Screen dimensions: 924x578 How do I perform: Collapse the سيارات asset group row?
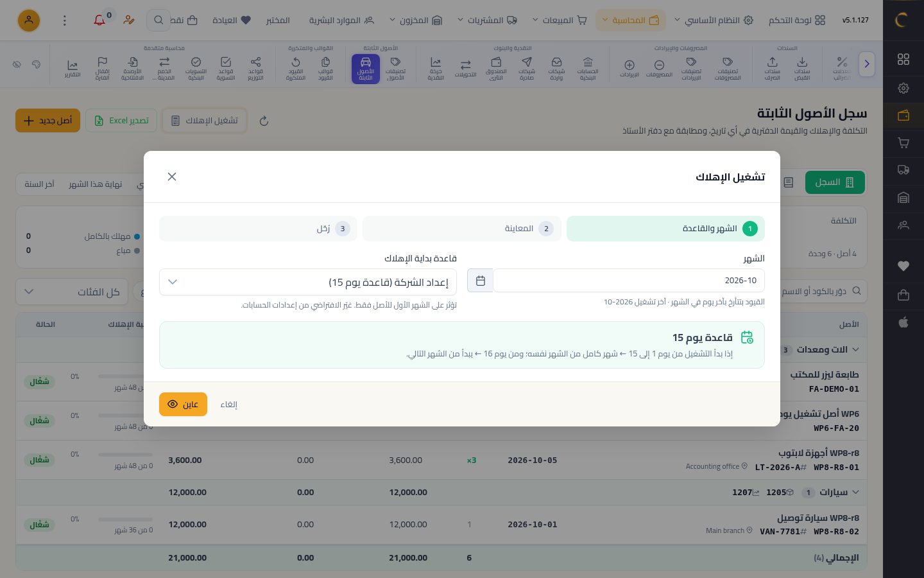tap(855, 493)
